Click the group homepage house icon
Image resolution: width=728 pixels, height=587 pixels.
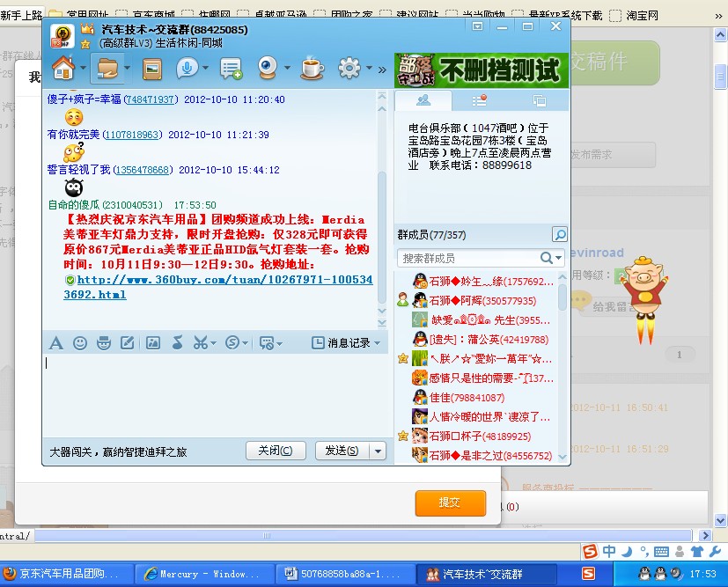point(62,68)
